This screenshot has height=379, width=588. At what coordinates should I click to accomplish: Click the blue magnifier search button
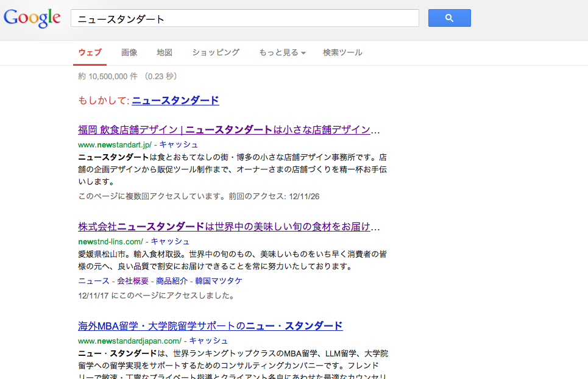click(x=449, y=18)
